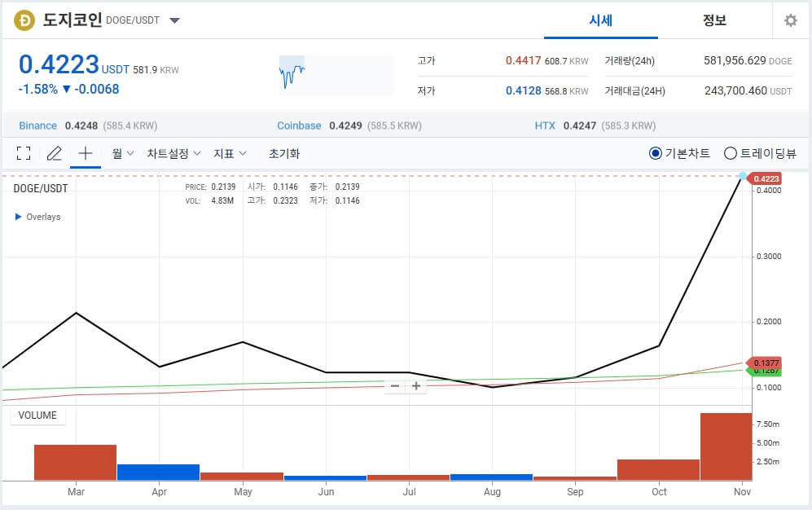Click the 초기화 reset button
812x510 pixels.
click(284, 153)
